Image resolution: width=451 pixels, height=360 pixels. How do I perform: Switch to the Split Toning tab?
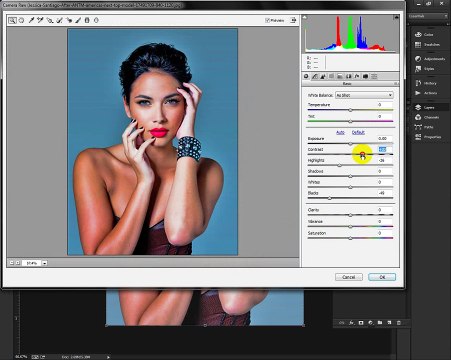pos(340,76)
